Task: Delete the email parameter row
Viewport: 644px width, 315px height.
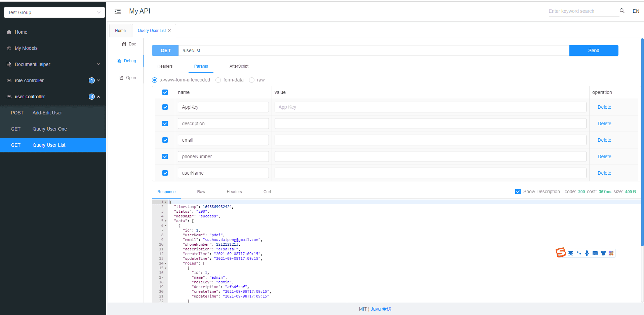Action: (x=604, y=140)
